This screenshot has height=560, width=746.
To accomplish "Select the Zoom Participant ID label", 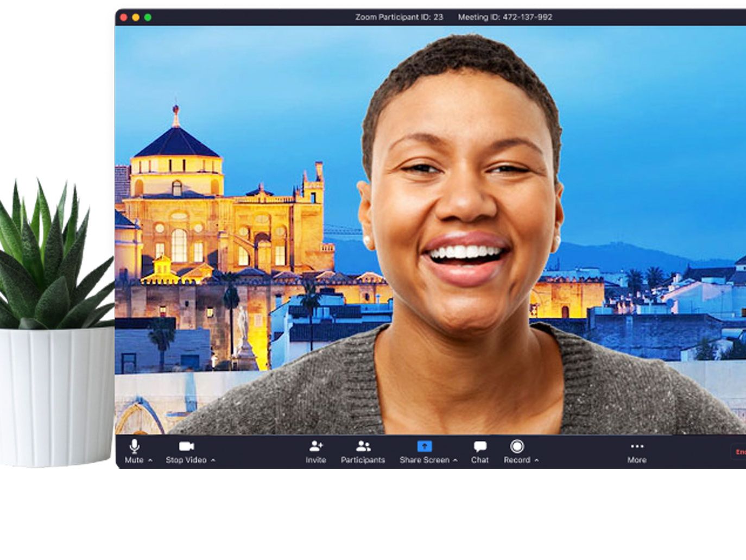I will coord(400,17).
